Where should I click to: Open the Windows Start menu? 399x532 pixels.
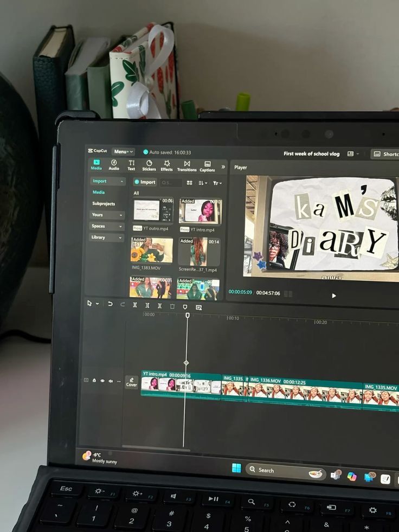[x=236, y=468]
